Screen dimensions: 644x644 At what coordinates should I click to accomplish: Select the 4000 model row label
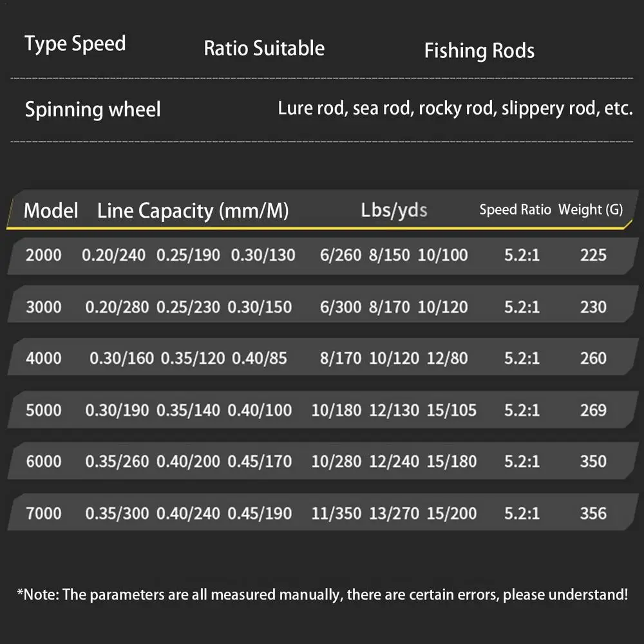tap(44, 358)
